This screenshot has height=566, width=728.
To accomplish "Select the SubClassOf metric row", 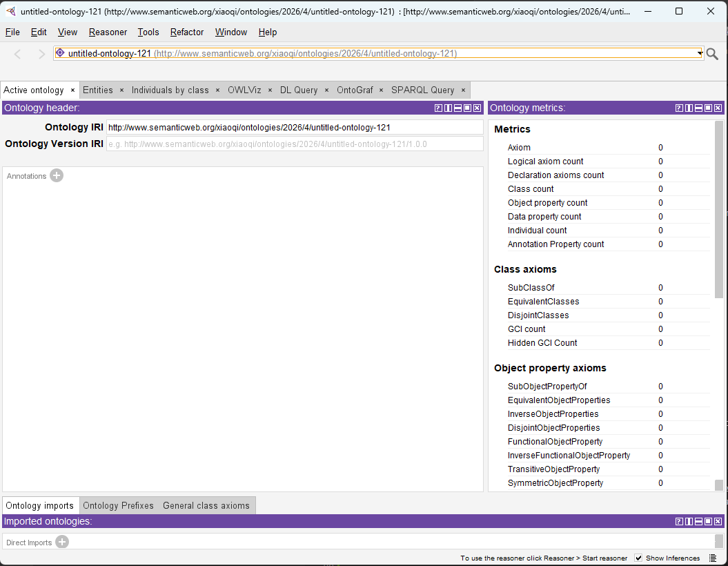I will tap(608, 288).
